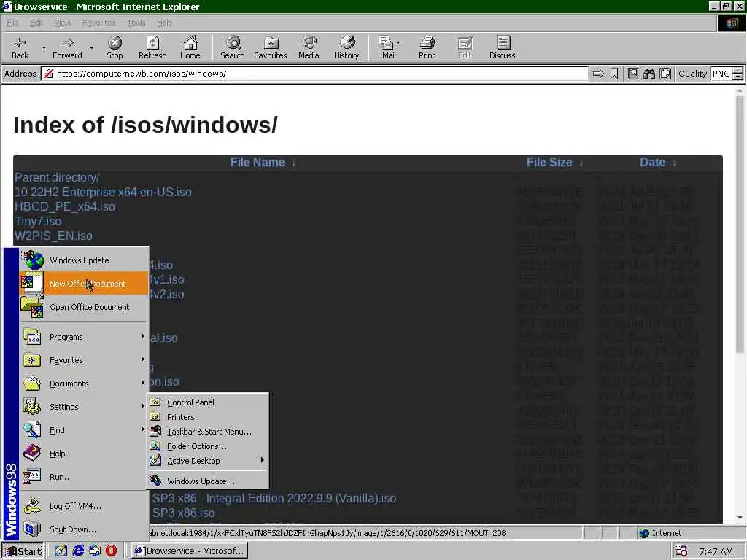Screen dimensions: 747x560
Task: Open Help from Start menu
Action: 85,454
